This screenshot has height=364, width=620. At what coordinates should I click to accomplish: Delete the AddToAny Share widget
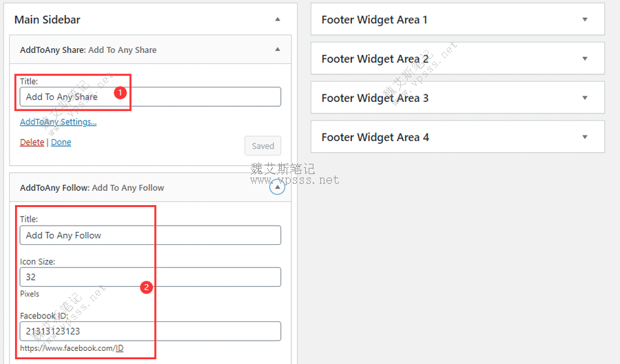click(x=32, y=142)
